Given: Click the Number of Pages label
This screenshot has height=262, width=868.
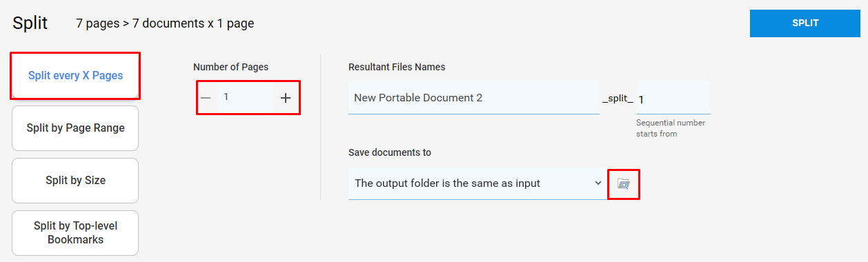Looking at the screenshot, I should 230,67.
